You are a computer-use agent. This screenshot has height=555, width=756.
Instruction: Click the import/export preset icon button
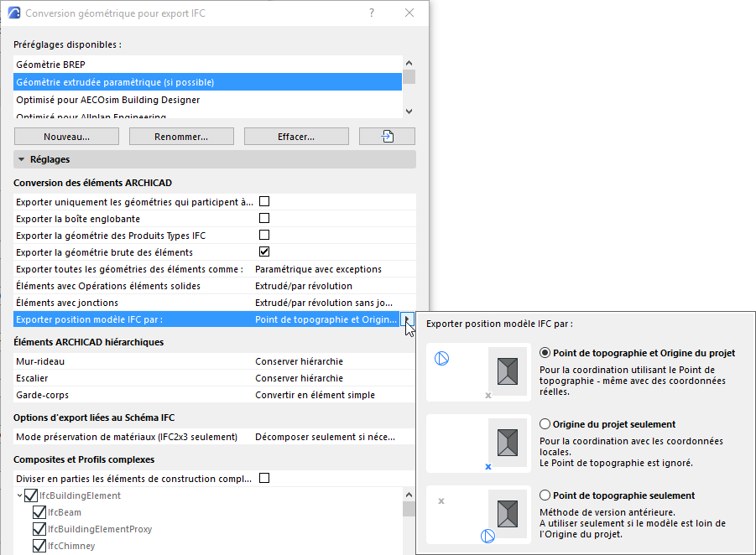pos(387,137)
